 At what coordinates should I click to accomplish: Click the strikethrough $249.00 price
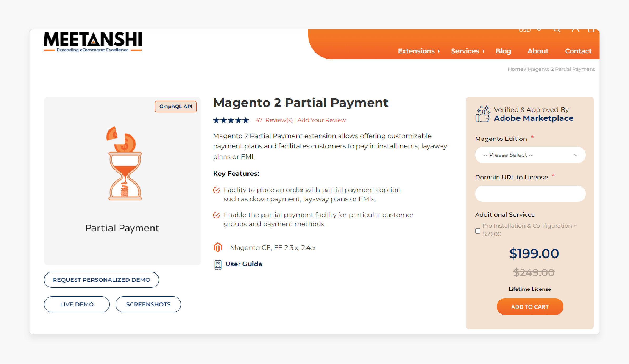click(x=534, y=272)
